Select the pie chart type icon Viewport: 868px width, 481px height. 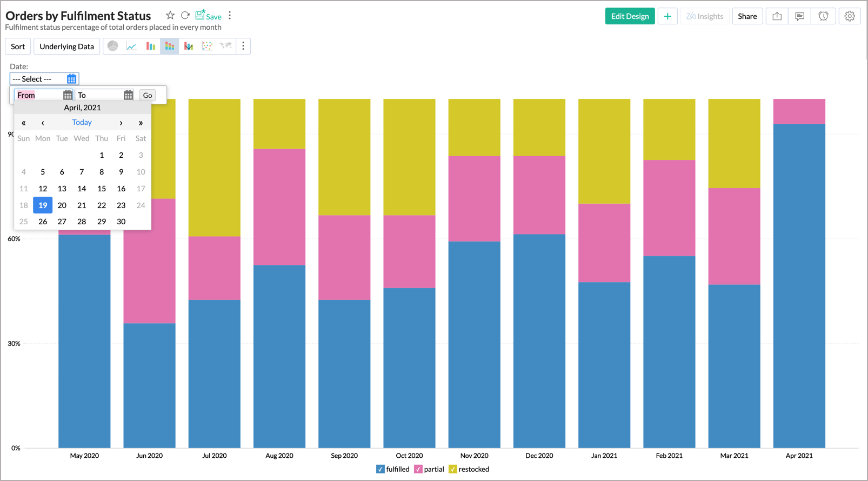point(112,46)
